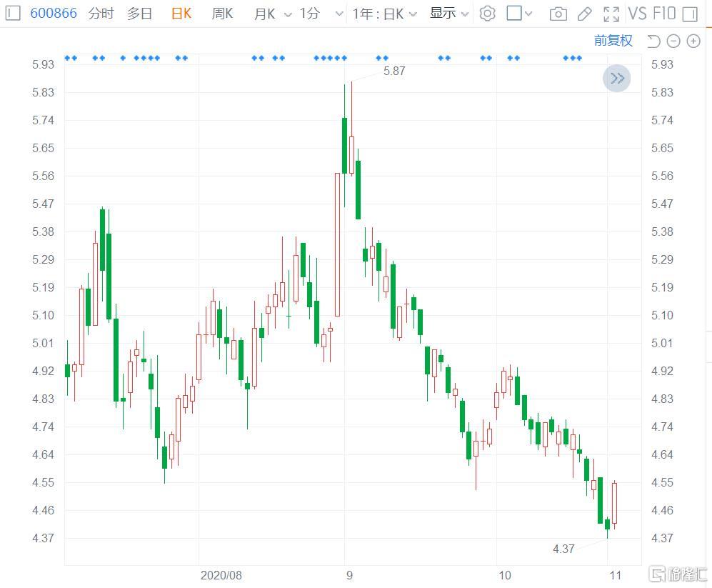Expand panel with double-chevron round button

click(616, 79)
